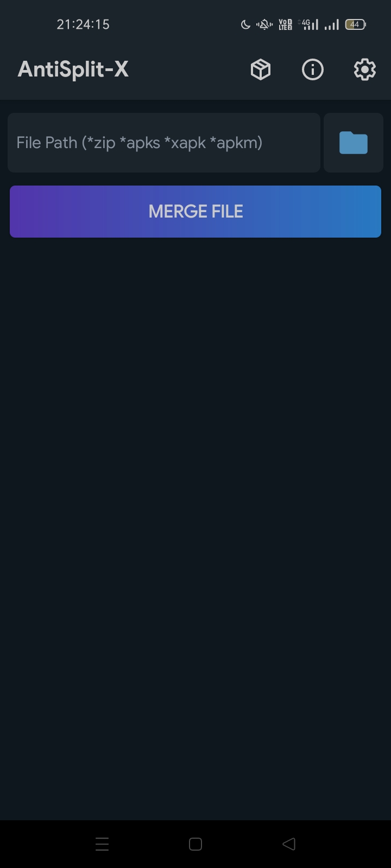The height and width of the screenshot is (868, 391).
Task: Go to home screen via the square icon
Action: click(195, 844)
